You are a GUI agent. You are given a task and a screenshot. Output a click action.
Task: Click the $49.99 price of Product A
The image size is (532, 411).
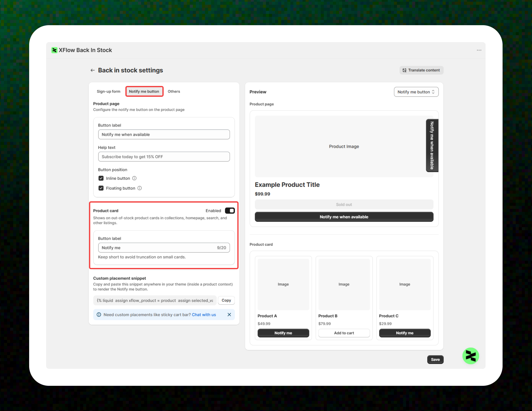pos(264,324)
